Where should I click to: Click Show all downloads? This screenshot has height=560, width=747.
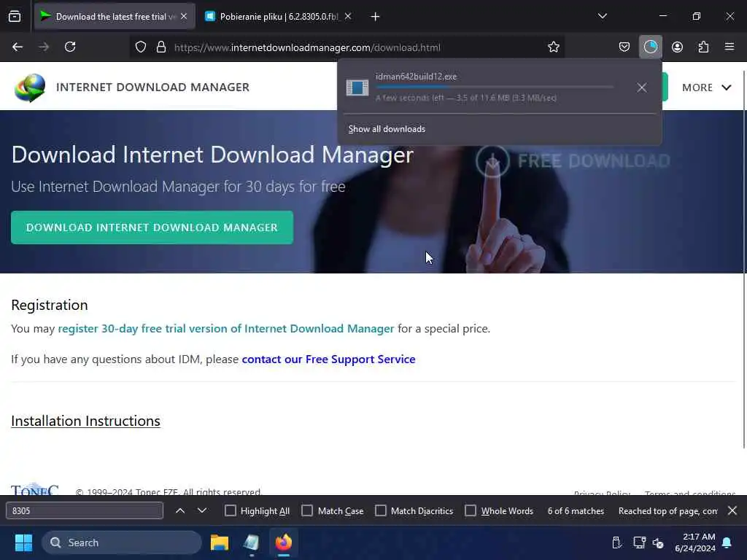[387, 129]
